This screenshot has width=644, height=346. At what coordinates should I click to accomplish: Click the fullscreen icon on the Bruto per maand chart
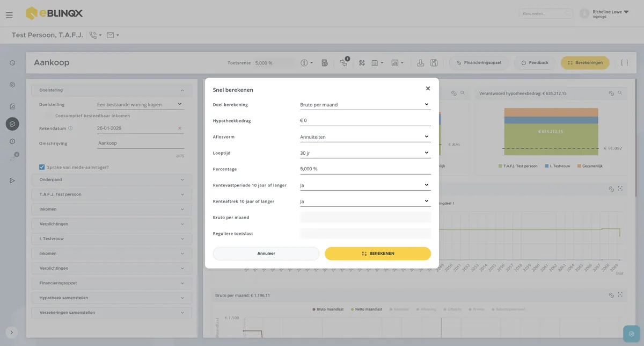[x=620, y=295]
